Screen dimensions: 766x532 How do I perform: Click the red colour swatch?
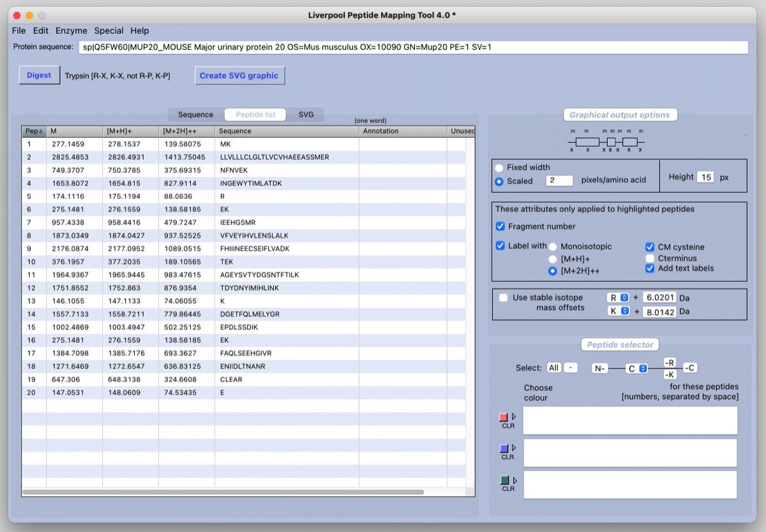tap(504, 417)
